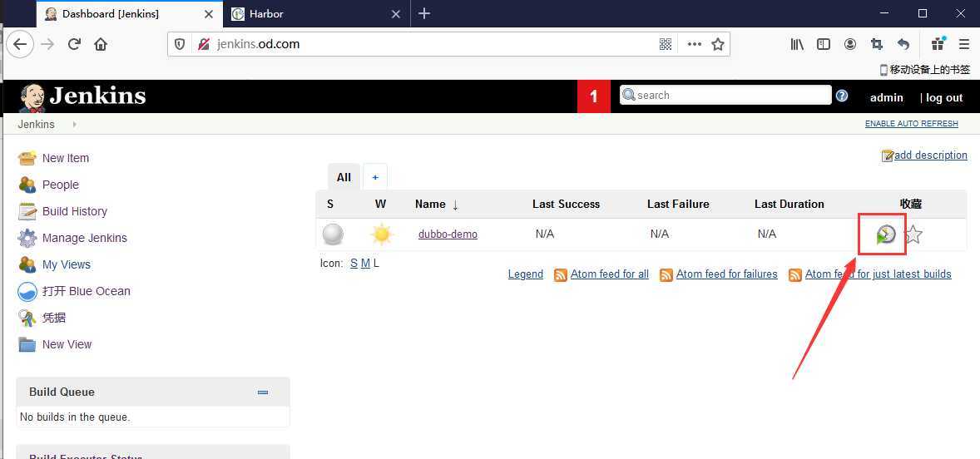Viewport: 980px width, 459px height.
Task: Open Atom feed for failures
Action: point(727,274)
